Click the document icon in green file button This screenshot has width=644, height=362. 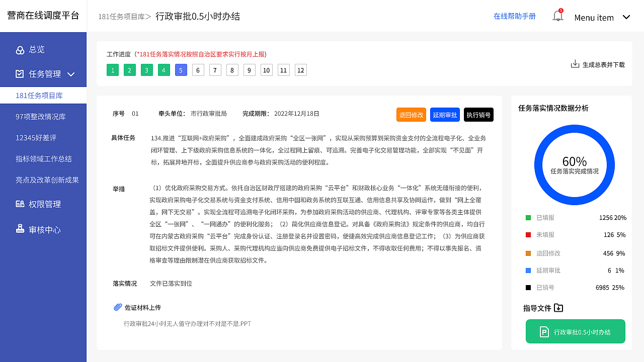(544, 332)
